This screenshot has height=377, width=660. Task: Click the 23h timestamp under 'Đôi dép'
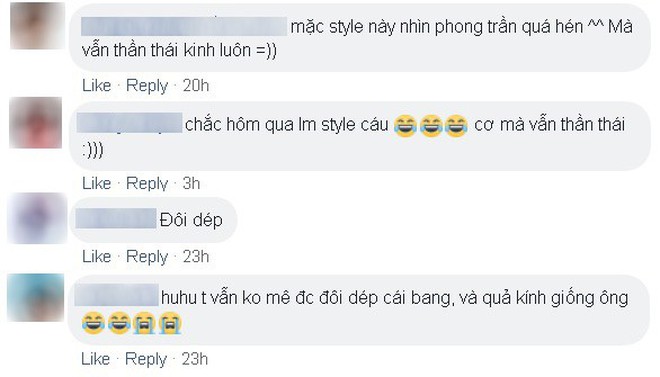point(196,256)
